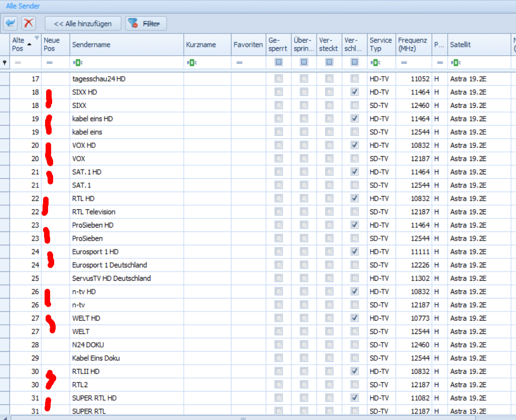
Task: Click the ABC filter icon under Service Typ
Action: point(375,62)
